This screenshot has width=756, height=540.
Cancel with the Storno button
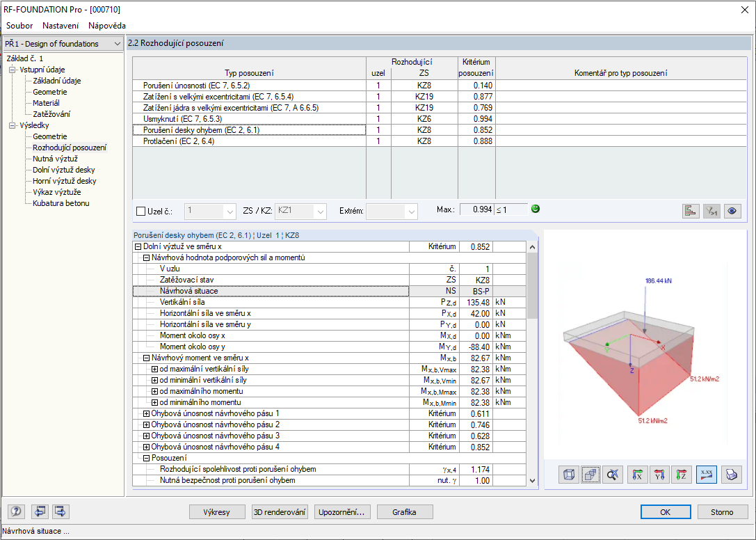pos(722,512)
